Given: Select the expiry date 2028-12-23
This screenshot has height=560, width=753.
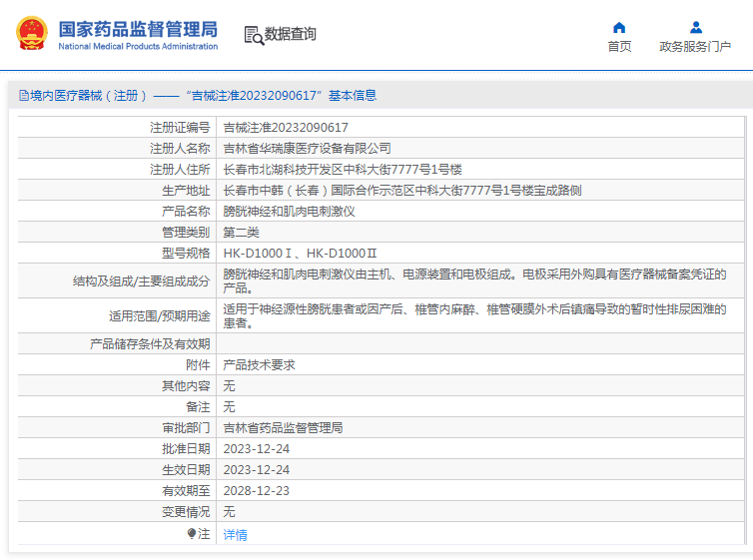Looking at the screenshot, I should 257,491.
